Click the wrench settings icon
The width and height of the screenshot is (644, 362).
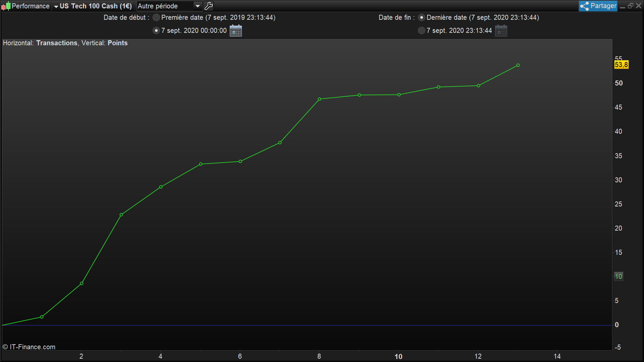point(208,6)
